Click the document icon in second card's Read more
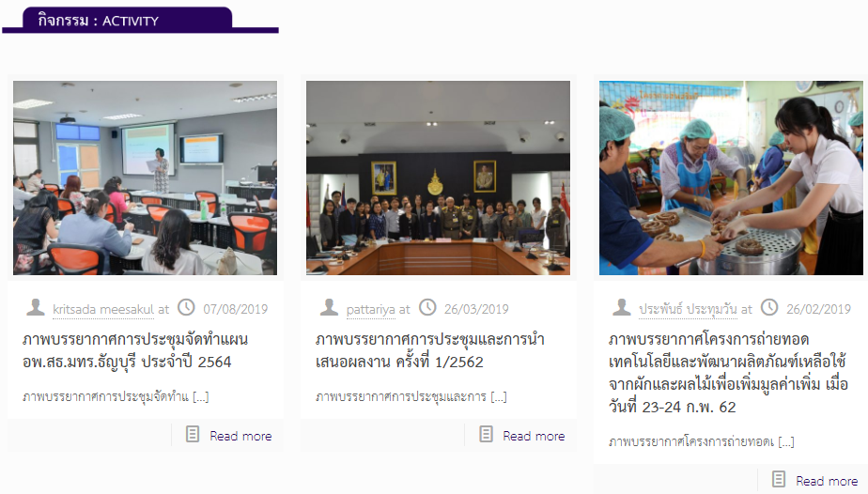868x494 pixels. click(486, 434)
